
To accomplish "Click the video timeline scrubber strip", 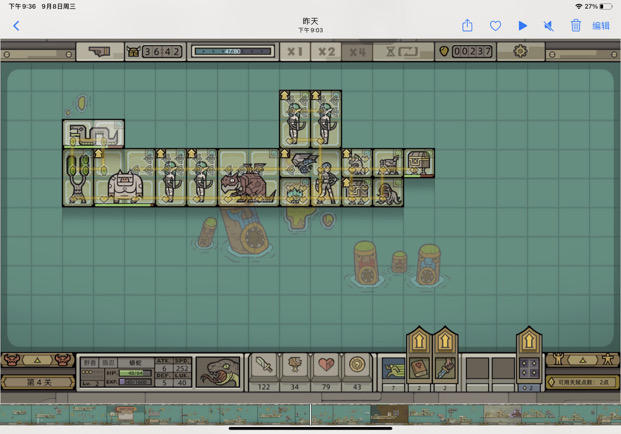I will tap(310, 414).
